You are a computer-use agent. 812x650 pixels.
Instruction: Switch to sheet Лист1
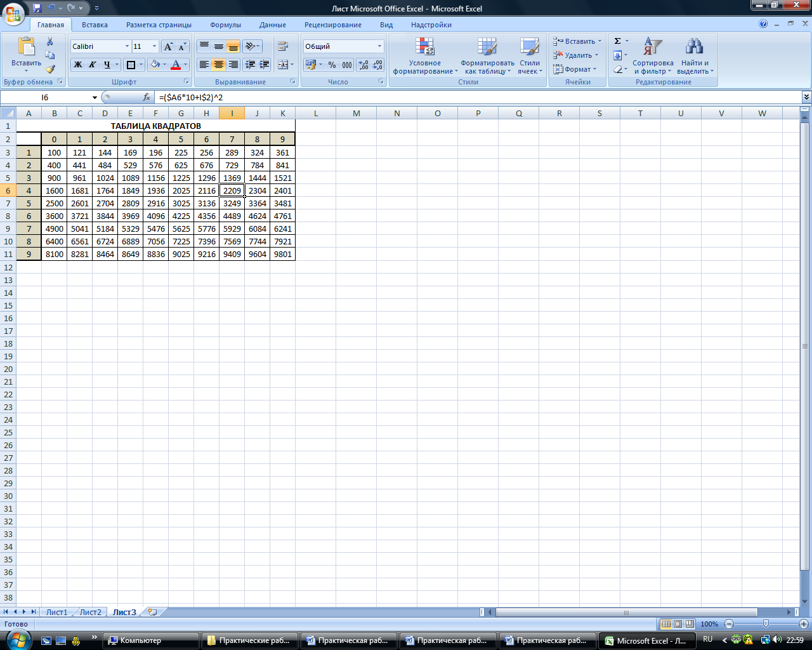pos(56,613)
